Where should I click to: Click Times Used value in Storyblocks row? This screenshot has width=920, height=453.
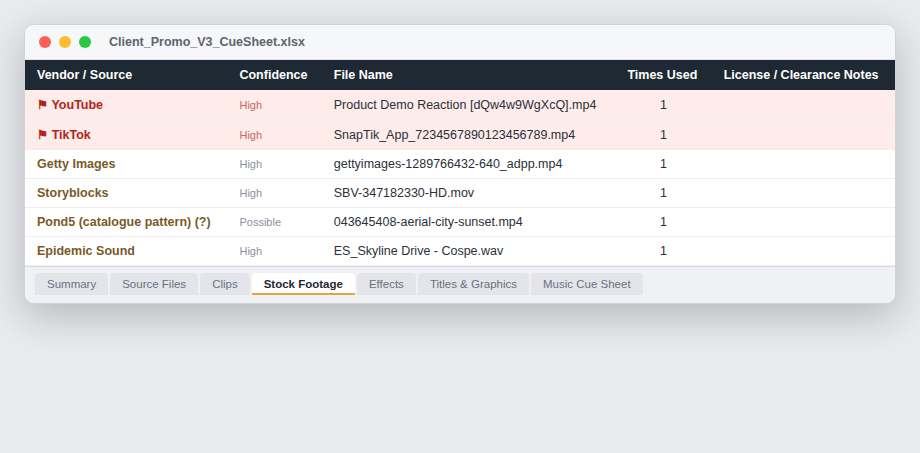(663, 193)
